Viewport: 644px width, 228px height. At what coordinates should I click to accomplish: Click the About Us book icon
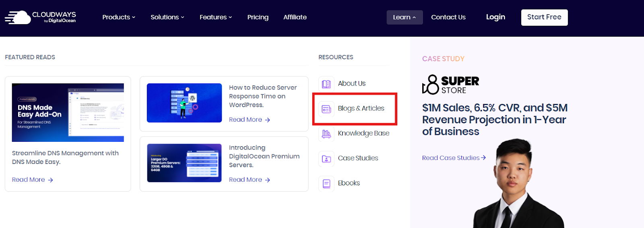(326, 84)
